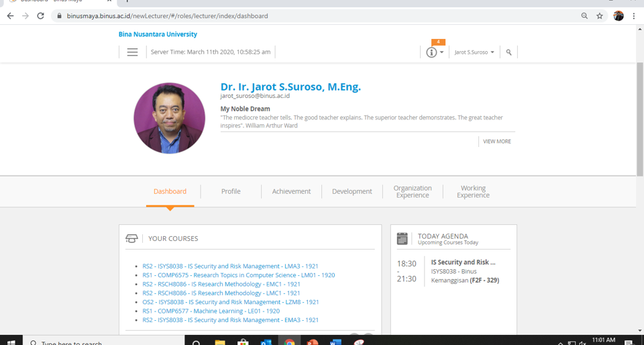
Task: Open Research Topics in Computer Science course
Action: (238, 275)
